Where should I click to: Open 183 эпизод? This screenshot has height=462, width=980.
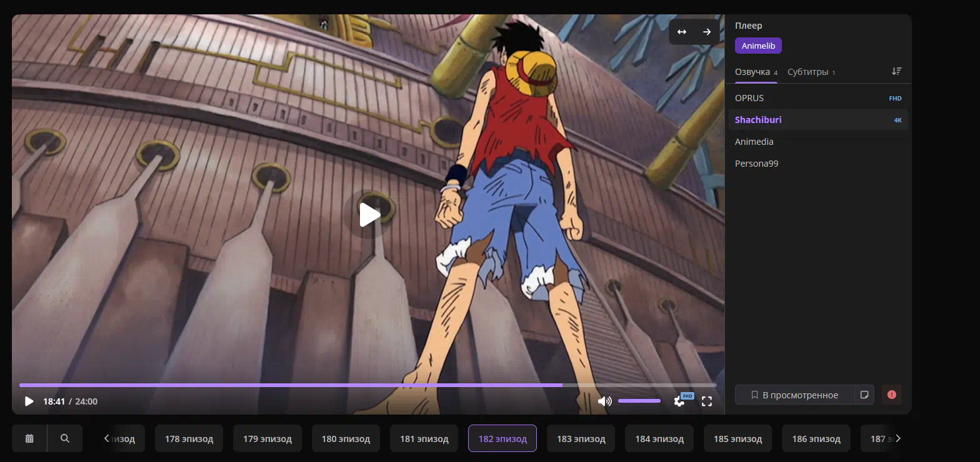click(581, 438)
